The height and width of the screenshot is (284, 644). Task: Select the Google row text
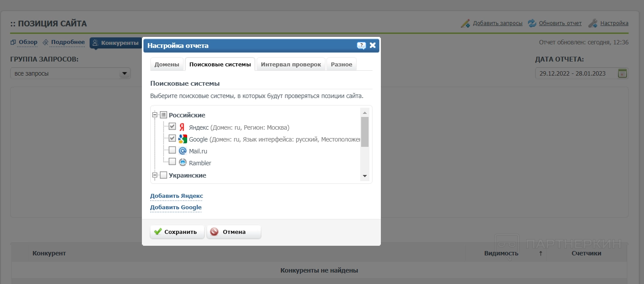275,139
